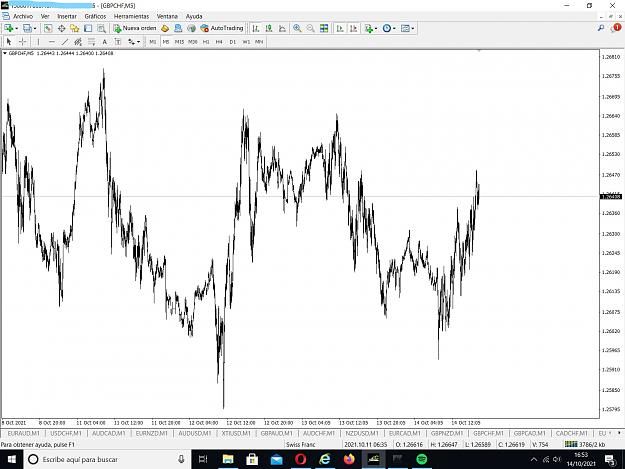
Task: Click the Periods clock icon
Action: (387, 28)
